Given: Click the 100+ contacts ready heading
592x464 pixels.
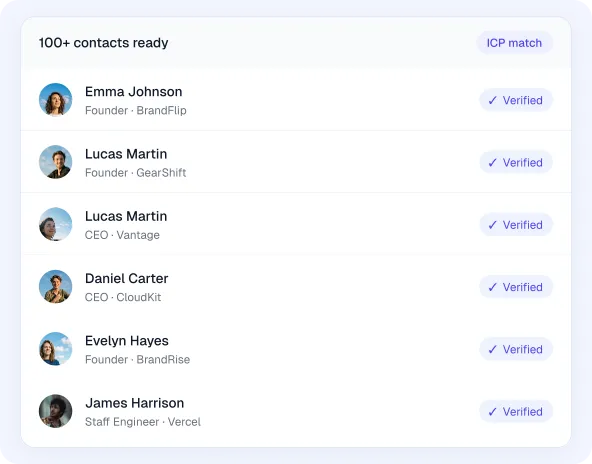Looking at the screenshot, I should 103,43.
